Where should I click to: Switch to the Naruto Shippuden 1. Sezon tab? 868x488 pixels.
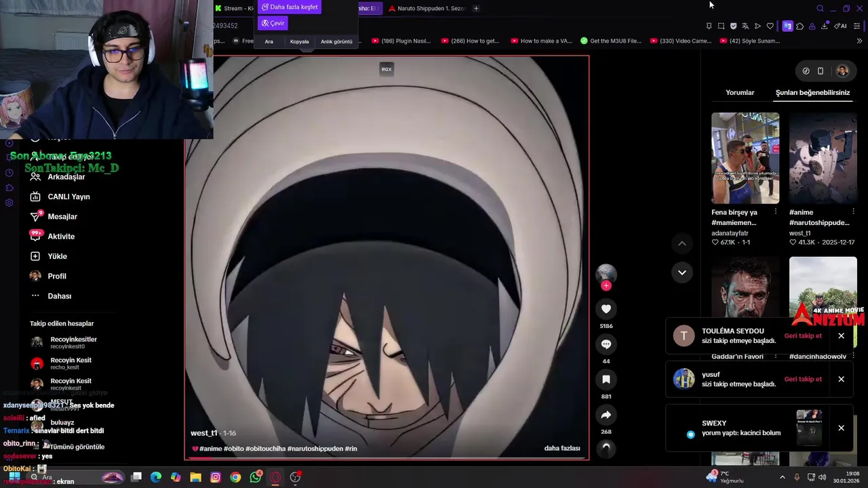click(427, 8)
